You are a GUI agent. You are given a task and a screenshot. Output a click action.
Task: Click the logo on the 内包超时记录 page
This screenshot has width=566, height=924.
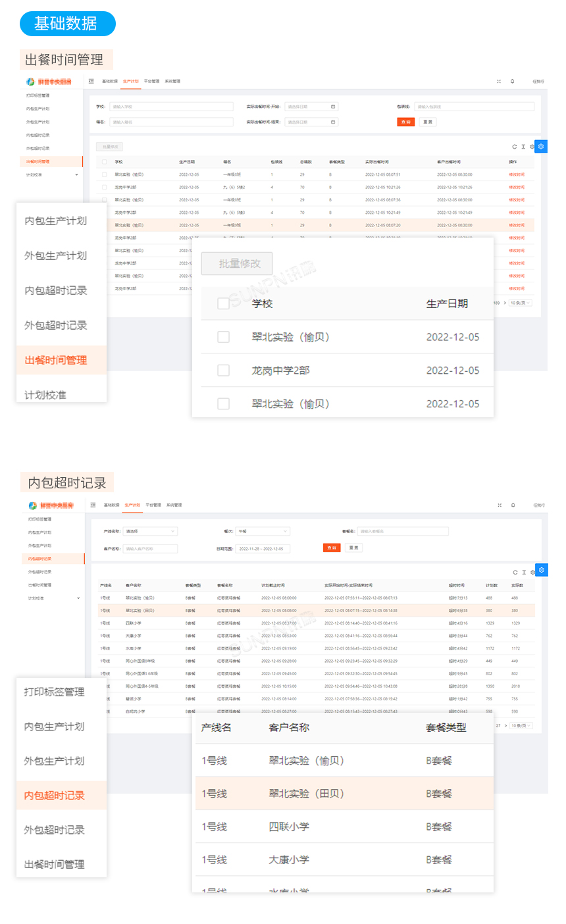(51, 505)
